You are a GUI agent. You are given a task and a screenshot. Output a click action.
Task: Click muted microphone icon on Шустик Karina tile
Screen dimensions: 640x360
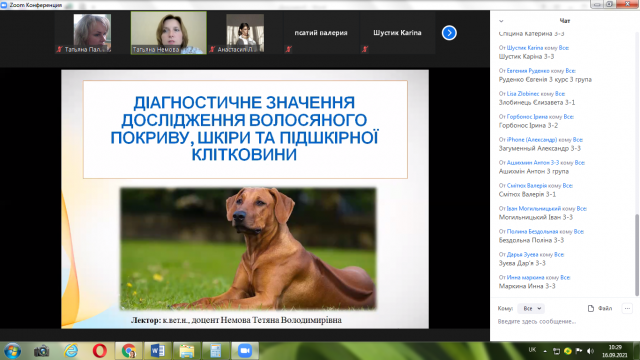pyautogui.click(x=365, y=49)
